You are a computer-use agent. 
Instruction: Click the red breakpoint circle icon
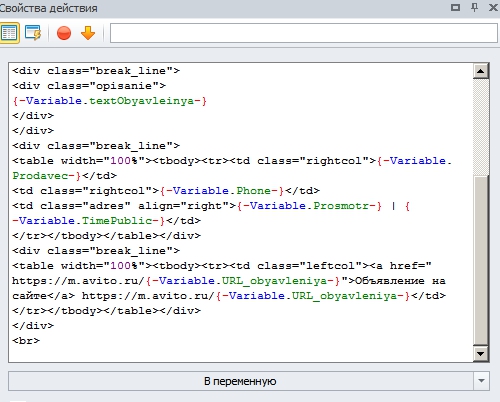pyautogui.click(x=64, y=33)
